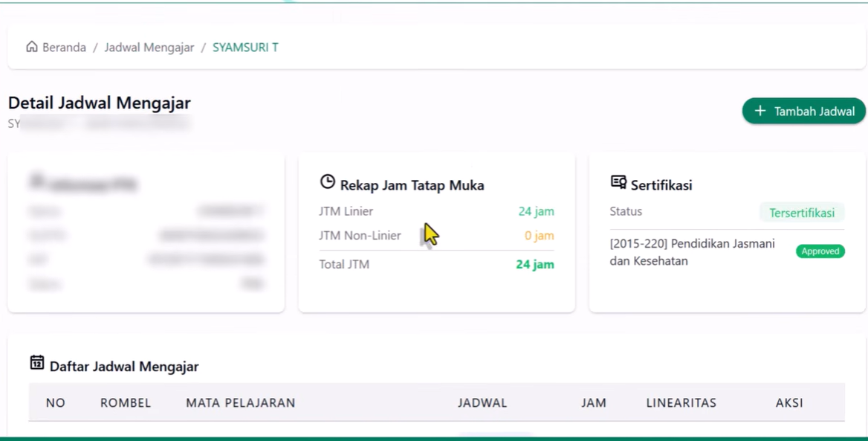Click the ROMBEL column header

[125, 402]
